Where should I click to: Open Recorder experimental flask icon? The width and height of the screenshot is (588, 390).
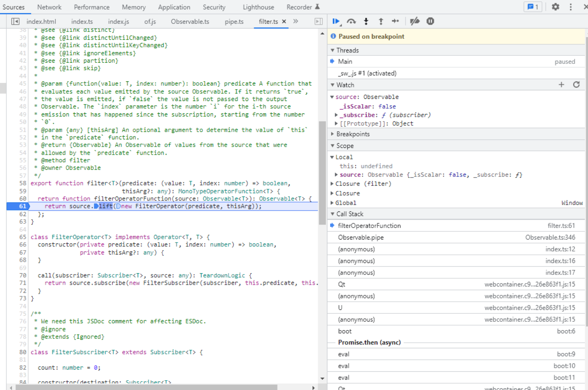[317, 7]
